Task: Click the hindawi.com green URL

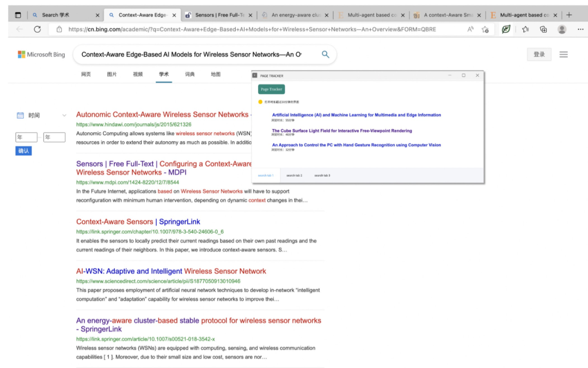Action: (x=133, y=124)
